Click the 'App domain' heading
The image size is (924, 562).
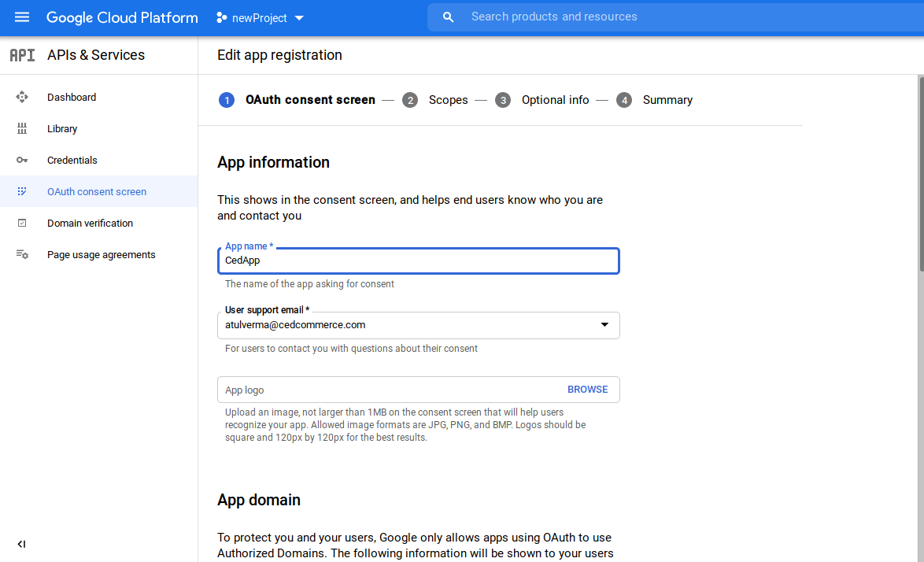[x=259, y=500]
